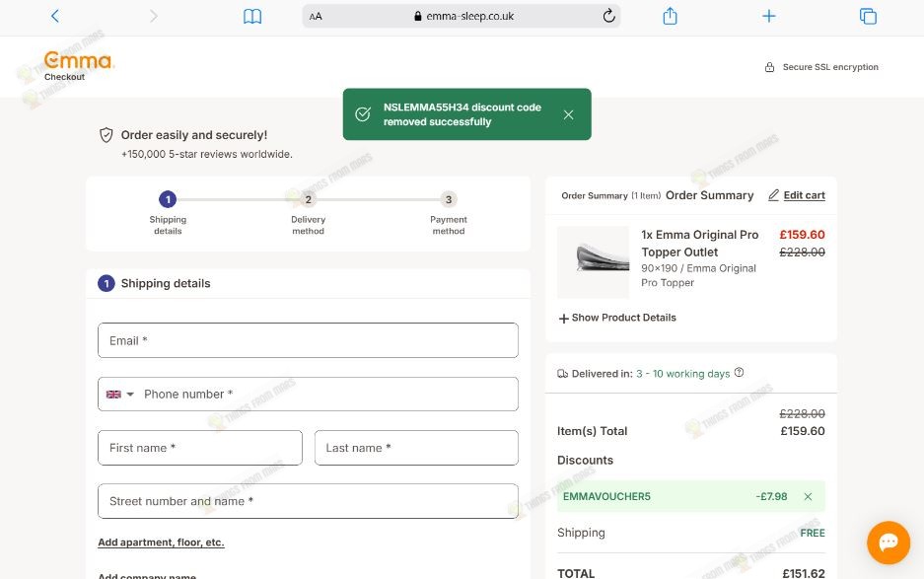The width and height of the screenshot is (924, 579).
Task: Click the Emma Checkout logo
Action: point(79,65)
